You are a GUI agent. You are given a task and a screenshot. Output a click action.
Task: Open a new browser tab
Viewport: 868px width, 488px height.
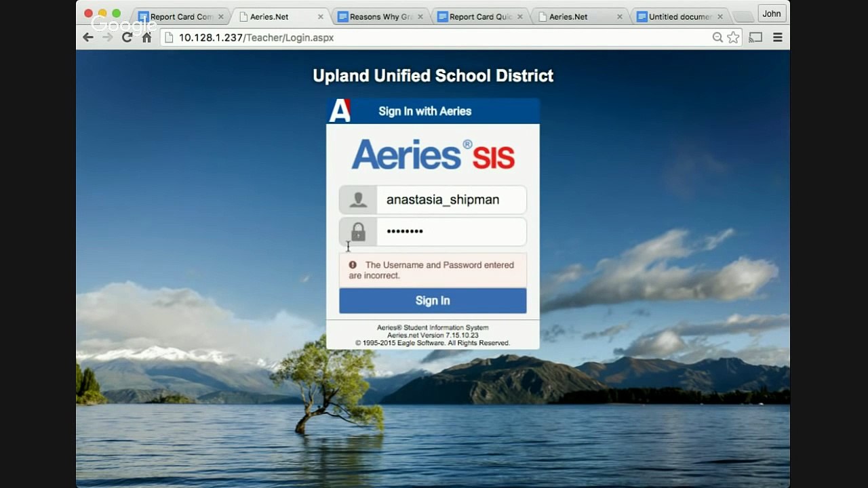point(743,17)
